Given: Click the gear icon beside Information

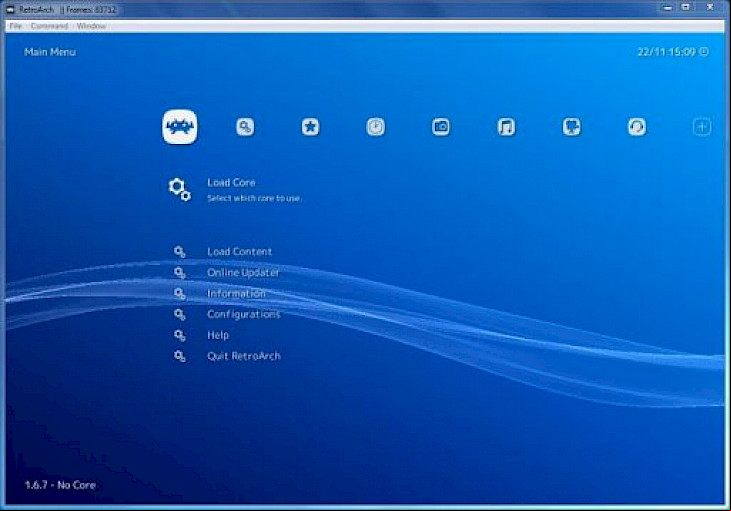Looking at the screenshot, I should [x=180, y=294].
